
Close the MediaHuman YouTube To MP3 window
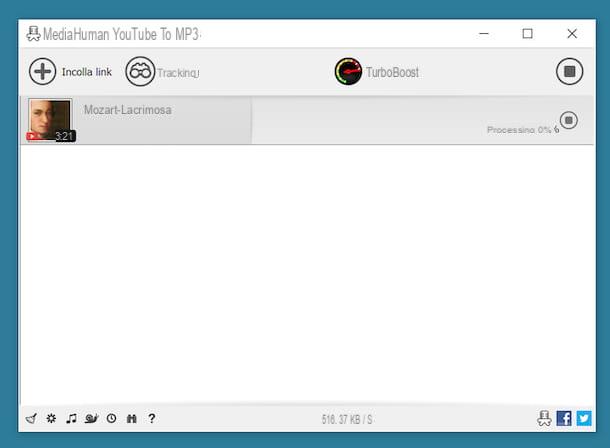point(572,34)
